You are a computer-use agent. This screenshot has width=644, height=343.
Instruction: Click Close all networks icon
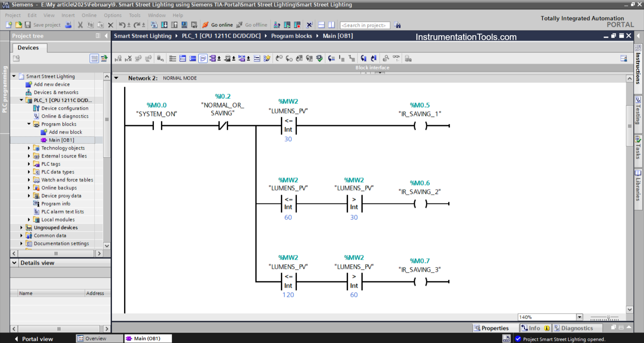click(193, 59)
